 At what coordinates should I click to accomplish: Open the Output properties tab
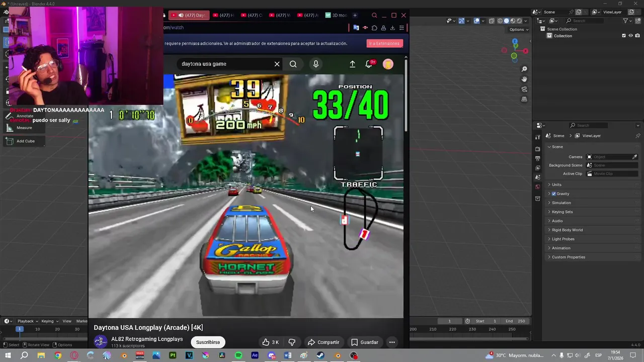[x=537, y=158]
